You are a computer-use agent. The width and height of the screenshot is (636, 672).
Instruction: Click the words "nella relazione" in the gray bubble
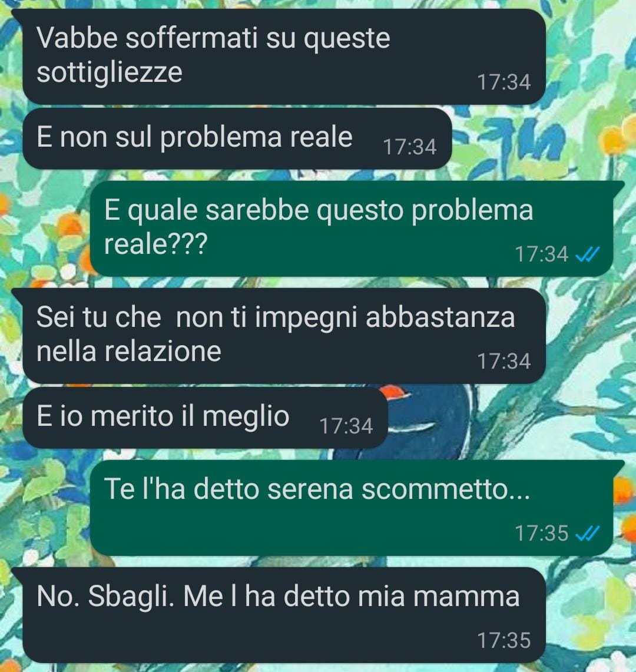[129, 352]
